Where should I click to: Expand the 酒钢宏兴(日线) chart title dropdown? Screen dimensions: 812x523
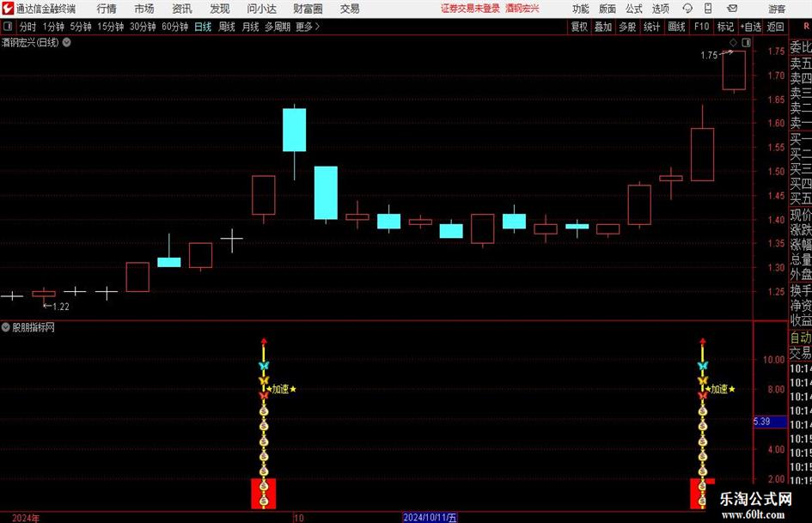pyautogui.click(x=67, y=42)
